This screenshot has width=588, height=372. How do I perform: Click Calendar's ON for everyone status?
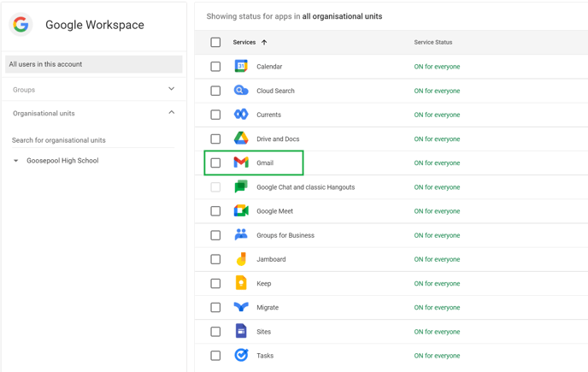437,67
